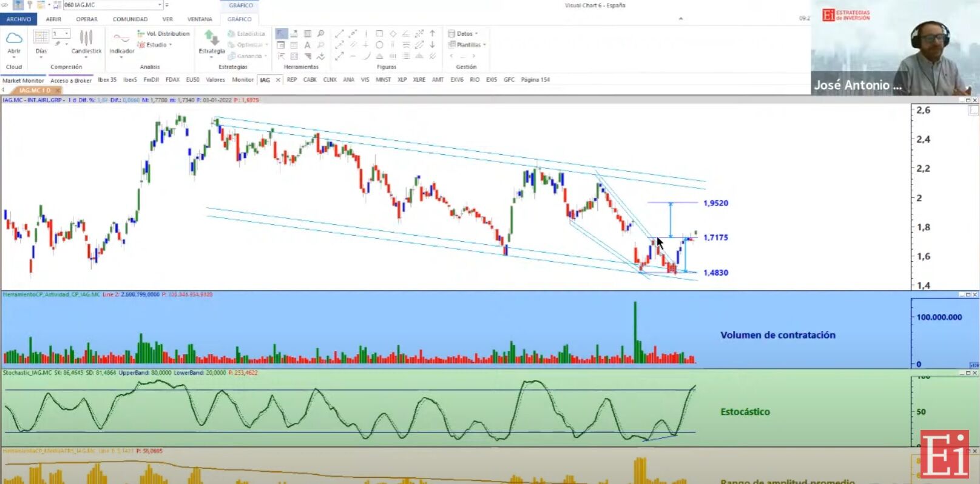
Task: Open the VER ribbon tab
Action: pos(167,19)
